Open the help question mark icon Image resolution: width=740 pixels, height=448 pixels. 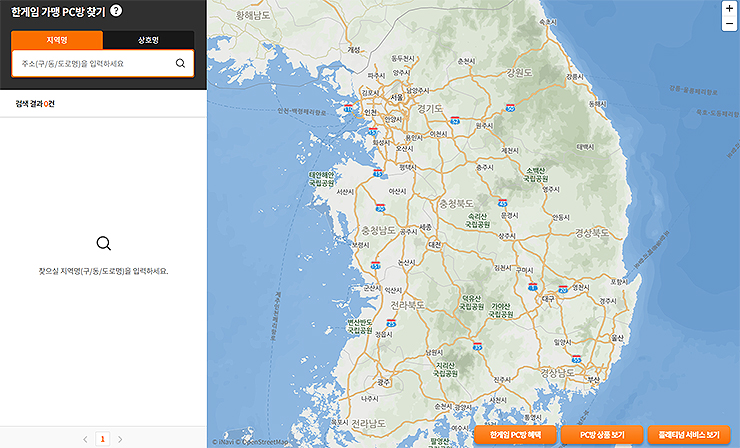click(x=116, y=10)
